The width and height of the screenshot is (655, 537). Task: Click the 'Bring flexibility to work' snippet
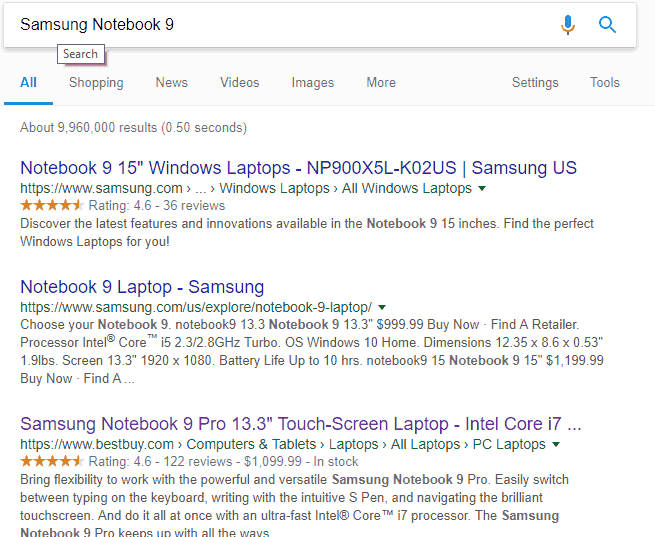coord(294,504)
